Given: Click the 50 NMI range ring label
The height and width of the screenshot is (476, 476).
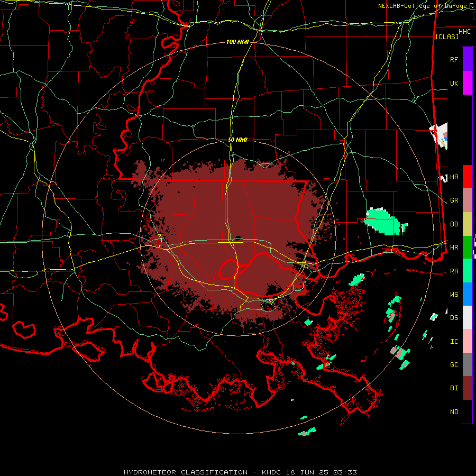Looking at the screenshot, I should pos(237,140).
